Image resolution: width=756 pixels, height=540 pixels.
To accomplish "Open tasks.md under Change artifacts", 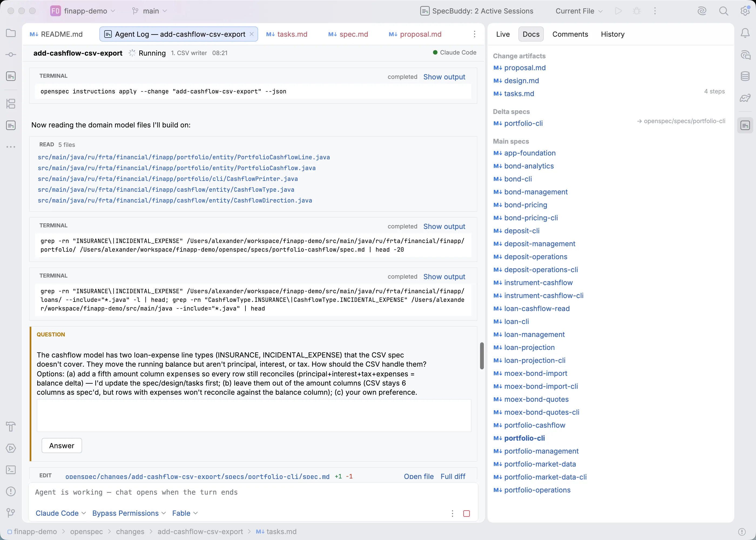I will click(519, 94).
